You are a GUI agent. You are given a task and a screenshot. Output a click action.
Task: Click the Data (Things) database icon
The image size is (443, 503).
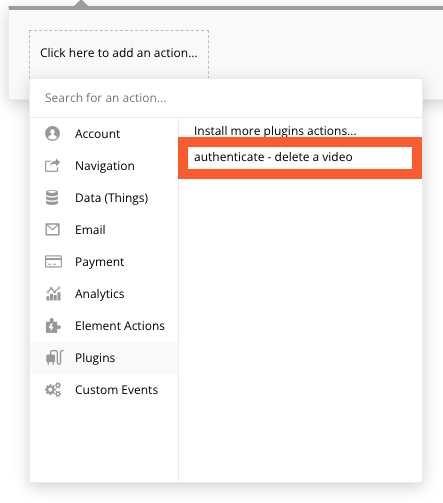[52, 197]
